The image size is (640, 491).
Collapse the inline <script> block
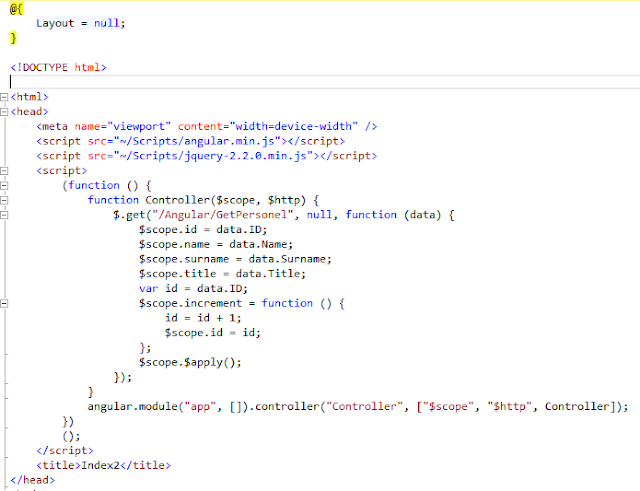[4, 171]
